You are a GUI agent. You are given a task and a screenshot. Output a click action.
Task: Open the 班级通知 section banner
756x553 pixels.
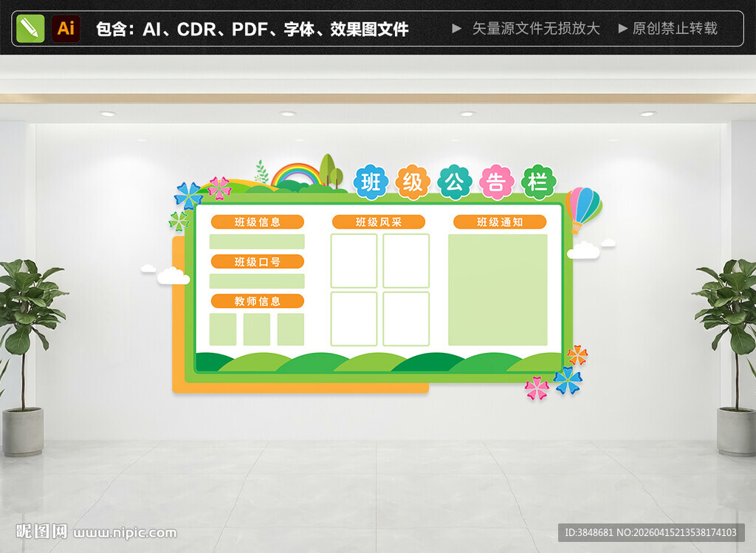(x=499, y=221)
